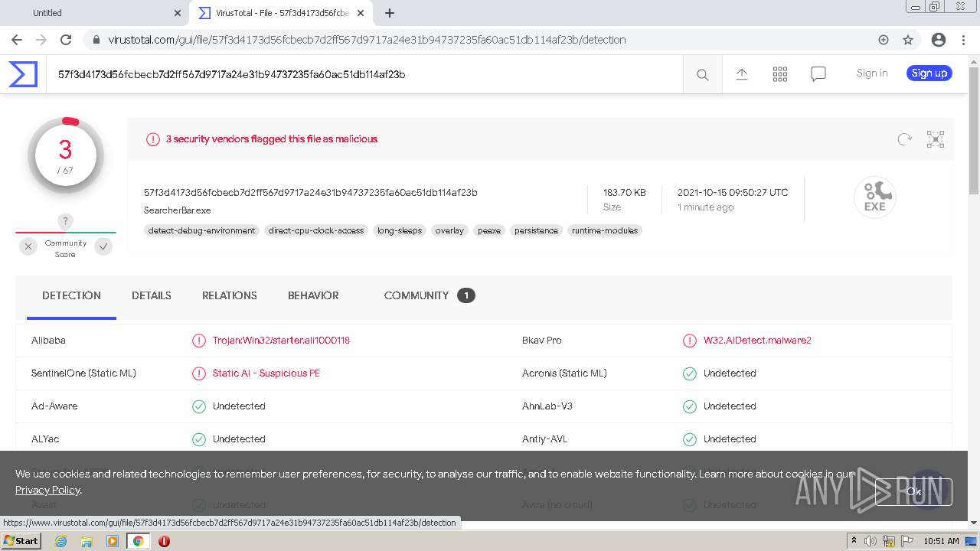Open File Explorer from taskbar
Screen dimensions: 980x551
pyautogui.click(x=87, y=541)
